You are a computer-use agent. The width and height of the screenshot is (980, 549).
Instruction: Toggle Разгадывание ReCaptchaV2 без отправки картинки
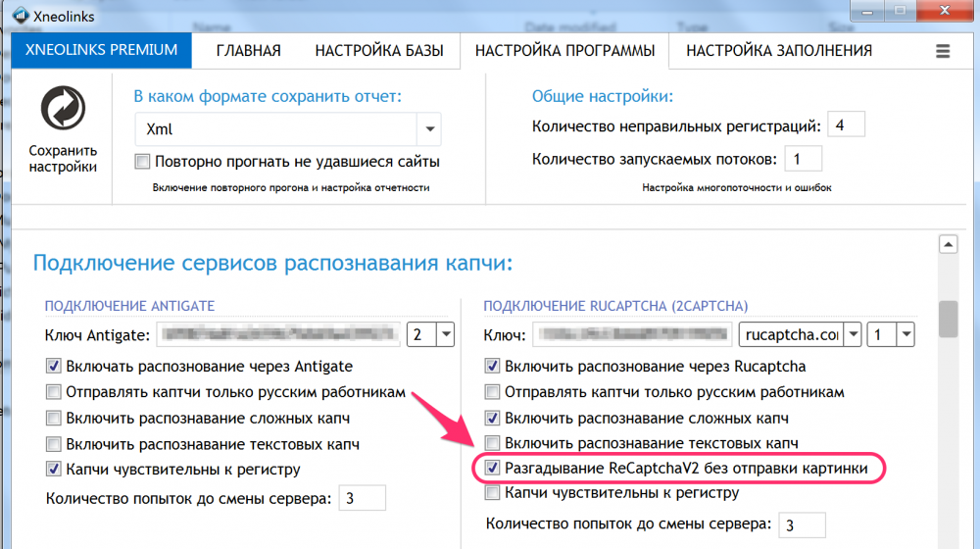(493, 468)
